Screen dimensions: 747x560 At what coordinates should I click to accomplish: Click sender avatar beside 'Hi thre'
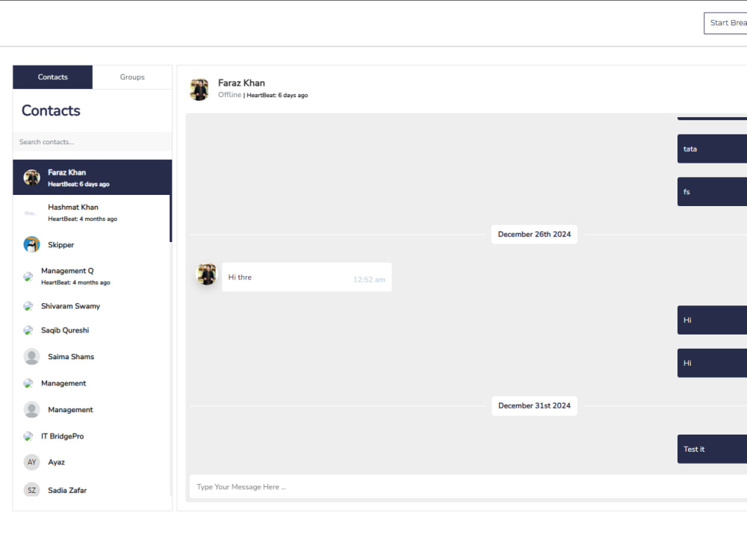(207, 275)
